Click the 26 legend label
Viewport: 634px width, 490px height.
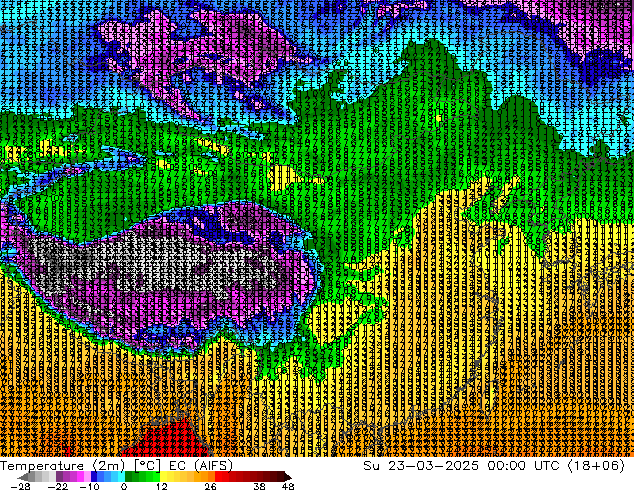210,486
